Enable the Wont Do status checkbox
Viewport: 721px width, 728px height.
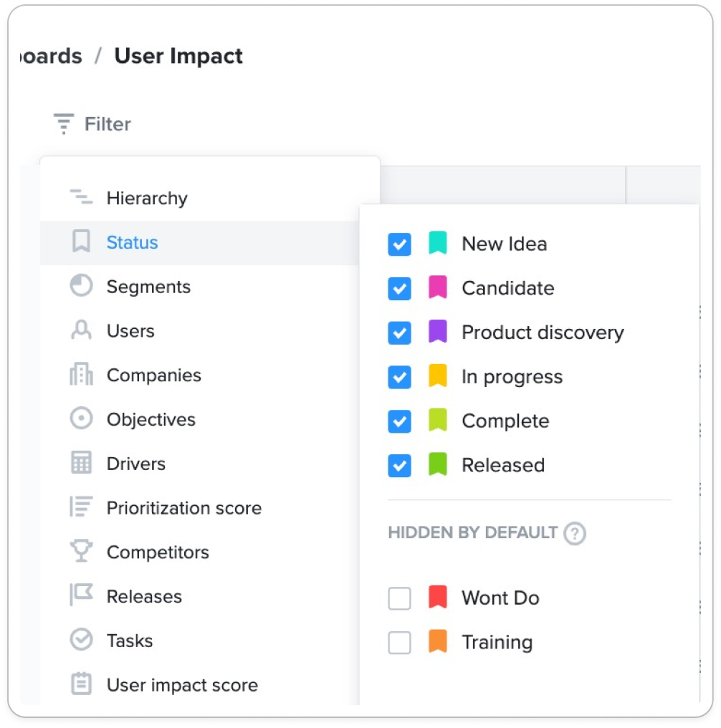coord(399,598)
